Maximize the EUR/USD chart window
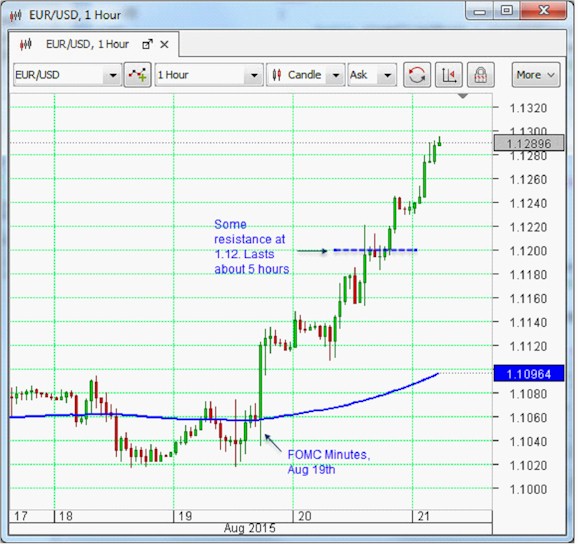The image size is (580, 546). (507, 11)
